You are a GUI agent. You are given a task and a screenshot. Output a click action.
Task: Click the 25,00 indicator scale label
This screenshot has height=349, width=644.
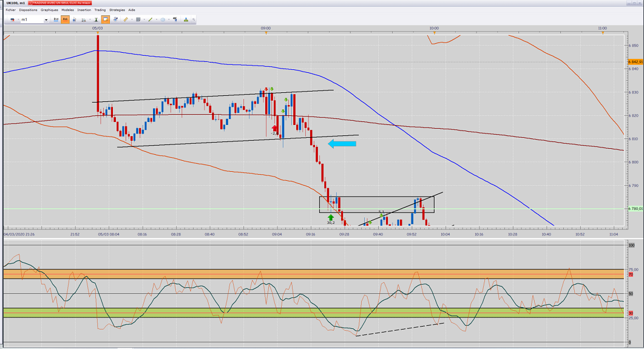pyautogui.click(x=633, y=318)
